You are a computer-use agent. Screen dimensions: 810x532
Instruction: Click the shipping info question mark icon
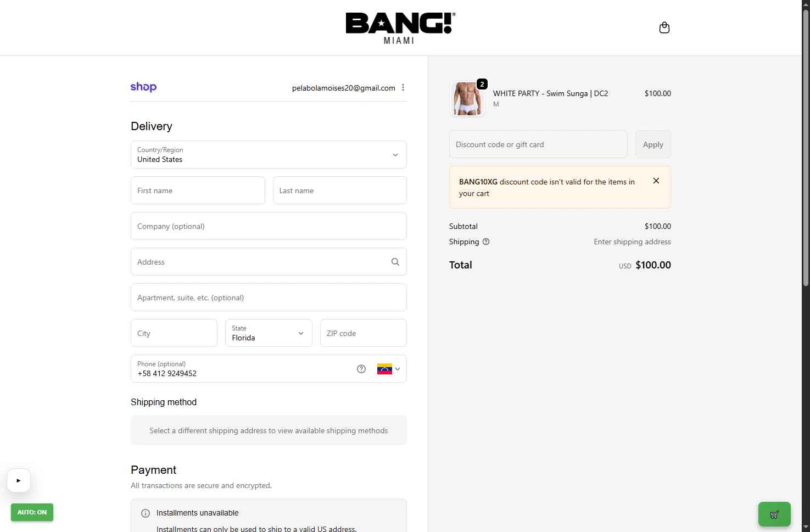(486, 242)
